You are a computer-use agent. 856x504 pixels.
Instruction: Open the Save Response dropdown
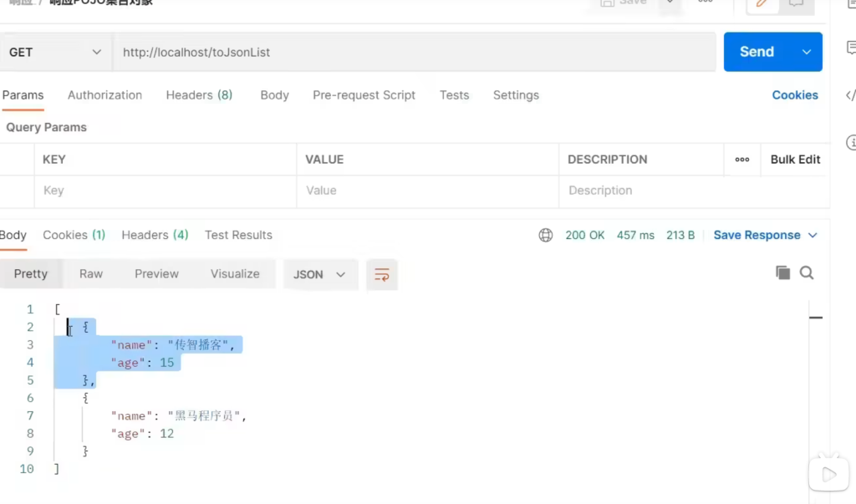click(765, 235)
